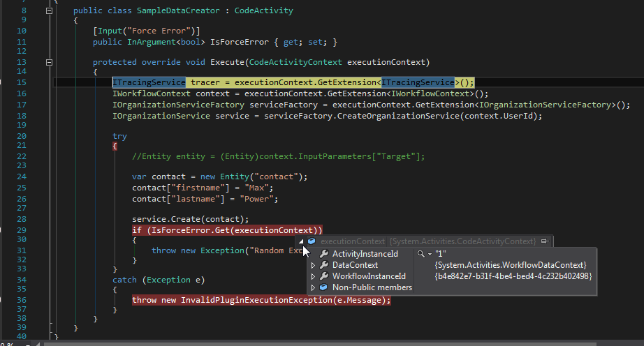The width and height of the screenshot is (644, 346).
Task: Click the catch (Exception e) clause
Action: 159,280
